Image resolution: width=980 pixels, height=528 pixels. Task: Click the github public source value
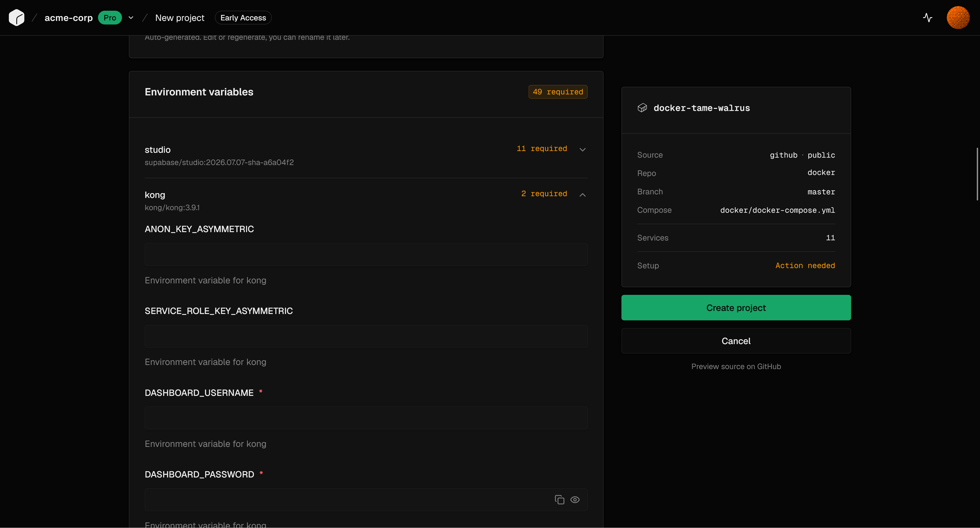(x=802, y=155)
